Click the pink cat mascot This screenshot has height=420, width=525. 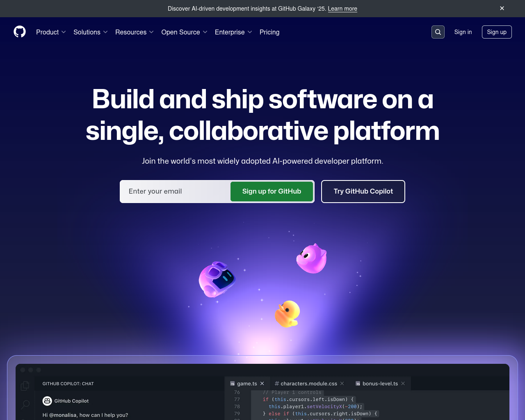click(x=312, y=258)
